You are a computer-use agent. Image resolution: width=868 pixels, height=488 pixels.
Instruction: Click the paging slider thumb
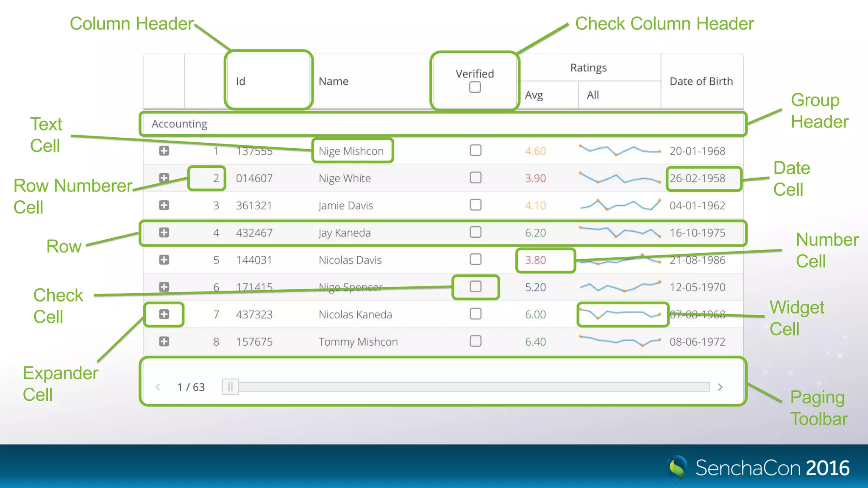click(x=231, y=387)
